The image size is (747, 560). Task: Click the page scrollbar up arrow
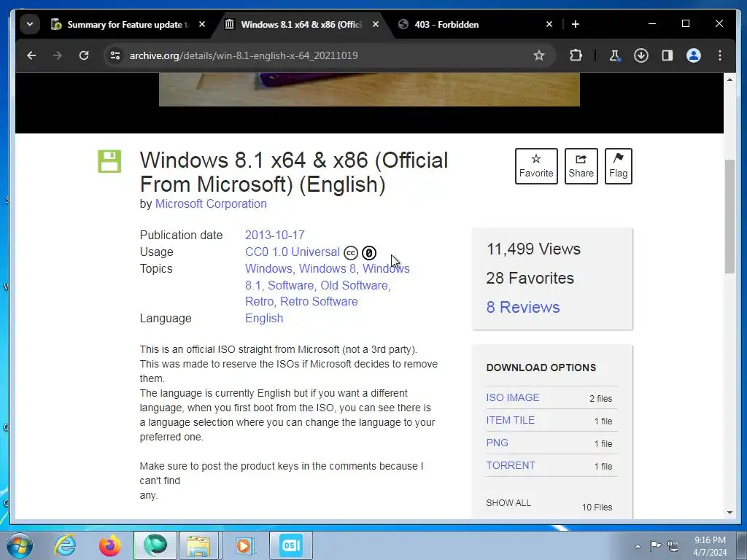click(x=729, y=79)
